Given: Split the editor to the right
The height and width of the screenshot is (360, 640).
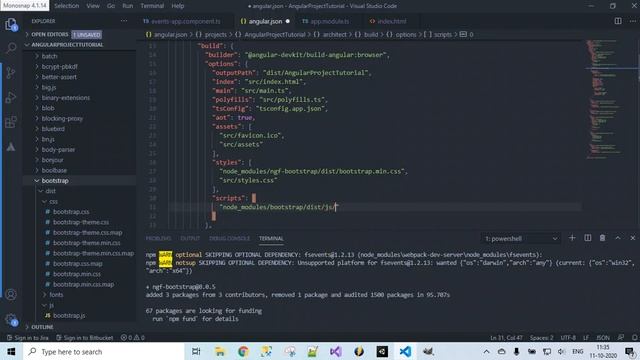Looking at the screenshot, I should pyautogui.click(x=618, y=21).
